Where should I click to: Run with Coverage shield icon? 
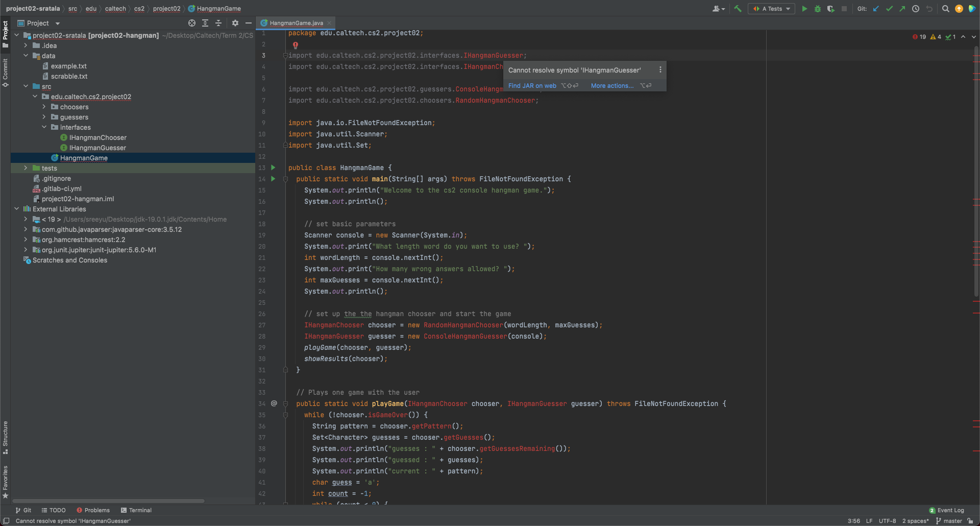pyautogui.click(x=830, y=9)
